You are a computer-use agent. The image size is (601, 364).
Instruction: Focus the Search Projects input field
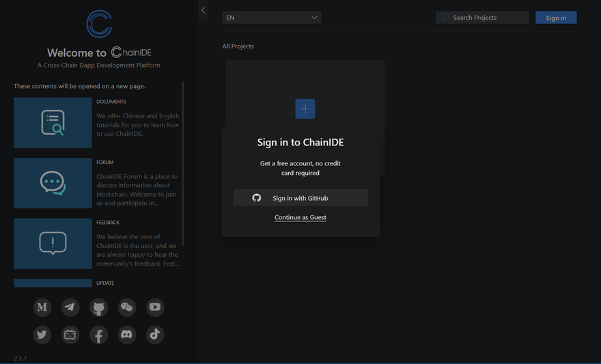click(x=482, y=17)
